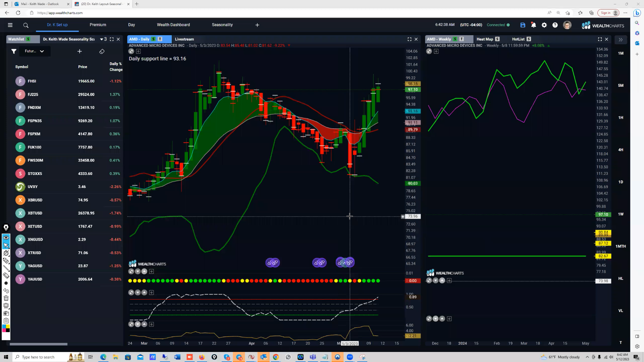Select the black dot brush size tool
The width and height of the screenshot is (644, 362).
(6, 283)
